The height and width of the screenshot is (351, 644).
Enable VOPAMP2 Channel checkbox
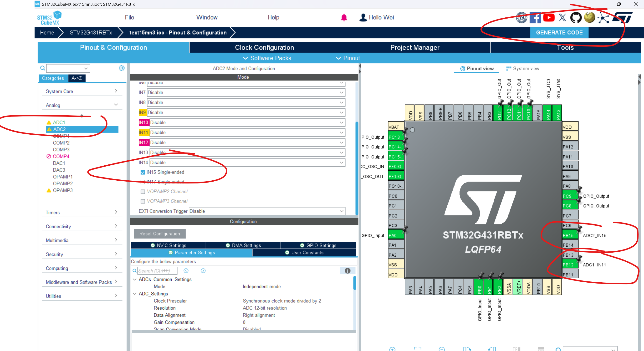point(143,192)
